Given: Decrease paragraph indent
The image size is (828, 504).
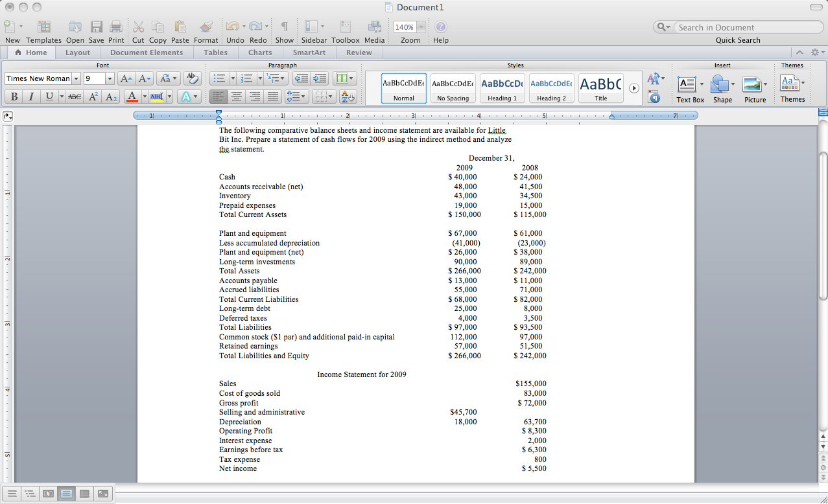Looking at the screenshot, I should [x=301, y=78].
